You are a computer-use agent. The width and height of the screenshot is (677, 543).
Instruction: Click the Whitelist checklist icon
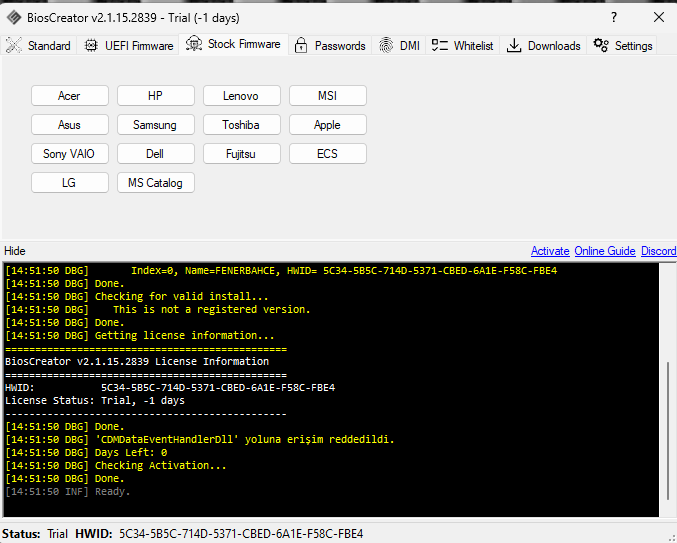439,46
